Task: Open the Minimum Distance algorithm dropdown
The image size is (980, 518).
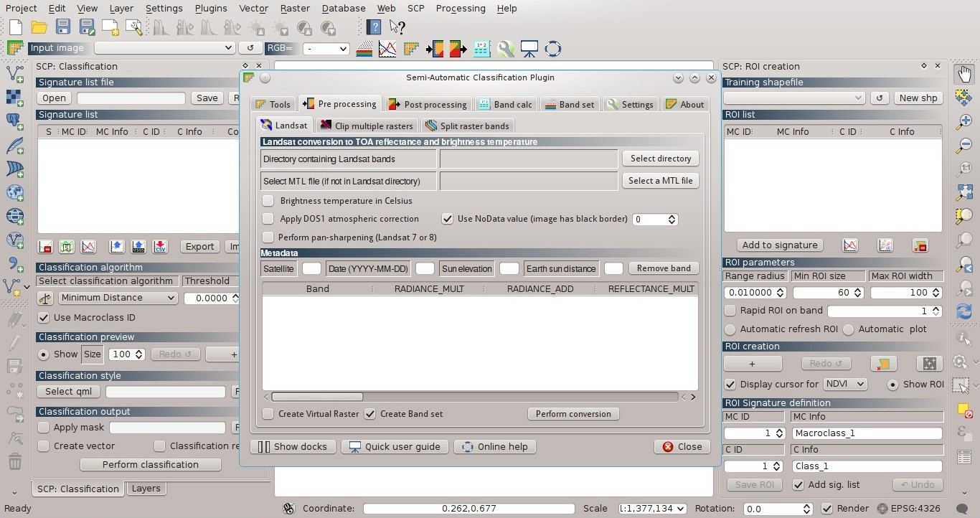Action: pyautogui.click(x=117, y=297)
